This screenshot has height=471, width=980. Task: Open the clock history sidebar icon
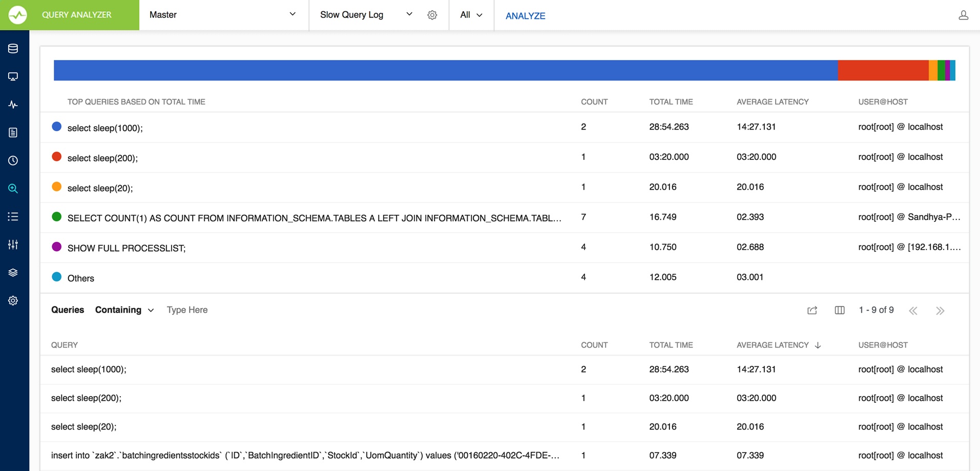[x=13, y=160]
